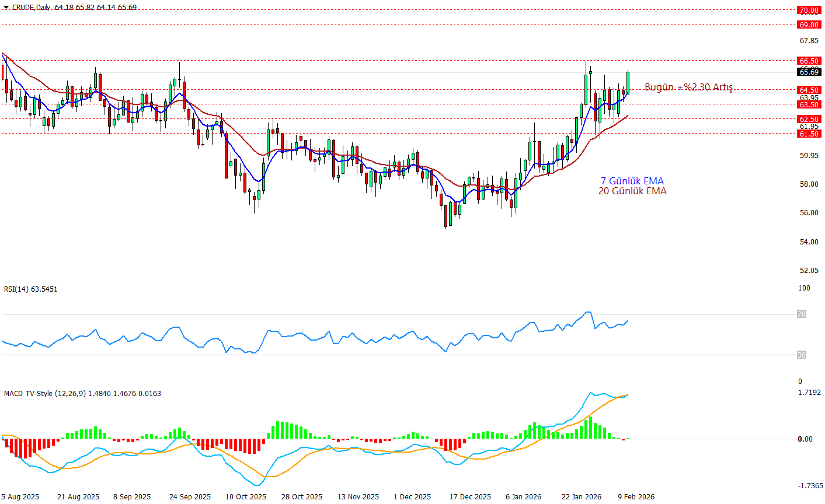This screenshot has height=504, width=825.
Task: Click the 24 Sep 2025 date marker
Action: [190, 497]
